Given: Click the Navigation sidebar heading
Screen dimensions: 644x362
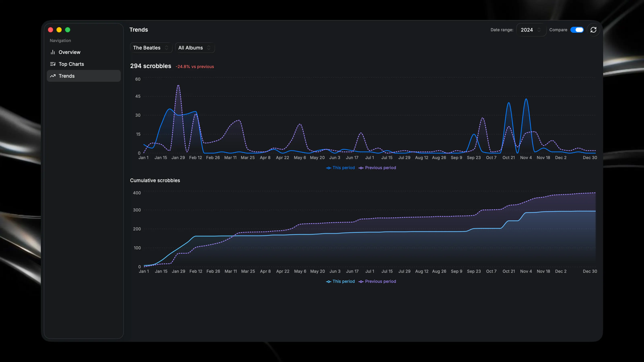Looking at the screenshot, I should point(60,40).
